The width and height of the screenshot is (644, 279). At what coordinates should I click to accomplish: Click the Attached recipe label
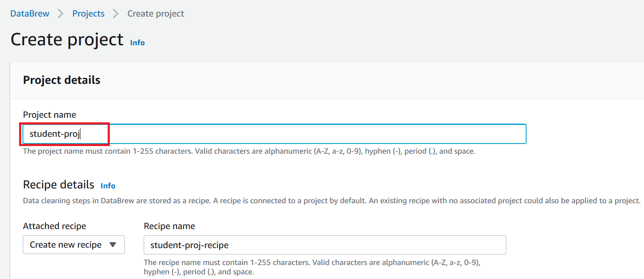tap(54, 226)
